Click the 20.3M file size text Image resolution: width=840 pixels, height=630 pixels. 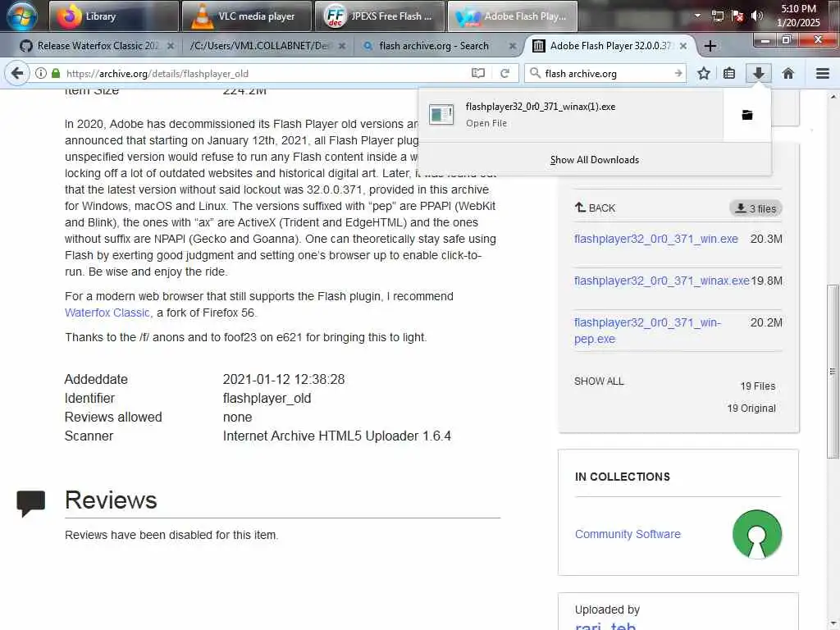coord(766,239)
